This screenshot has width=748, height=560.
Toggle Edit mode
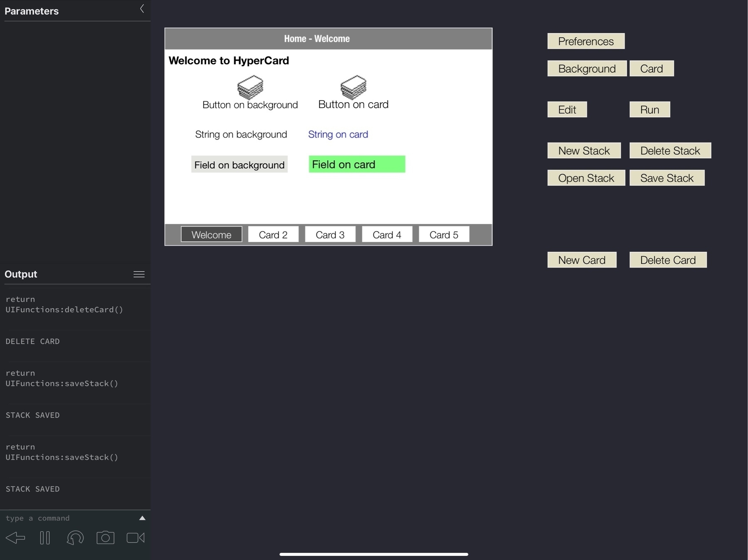pyautogui.click(x=567, y=110)
